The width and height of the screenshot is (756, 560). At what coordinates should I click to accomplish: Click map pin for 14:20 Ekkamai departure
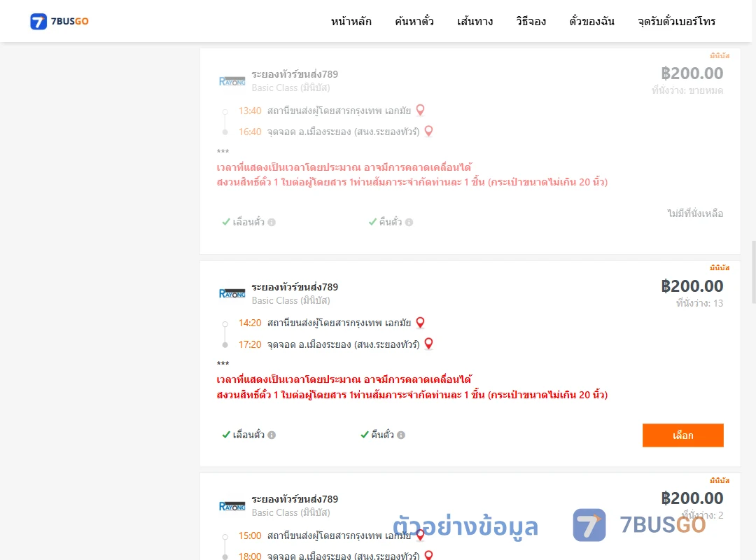421,323
